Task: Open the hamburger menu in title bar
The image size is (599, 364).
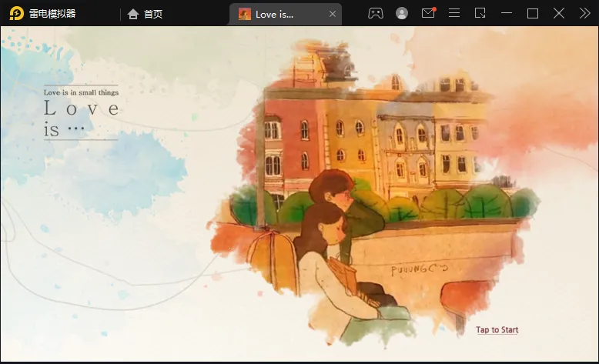Action: coord(454,13)
